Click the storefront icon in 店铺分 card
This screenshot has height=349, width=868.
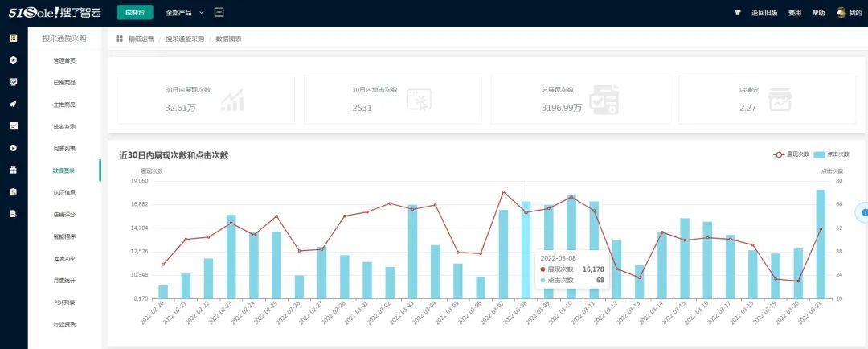[780, 100]
